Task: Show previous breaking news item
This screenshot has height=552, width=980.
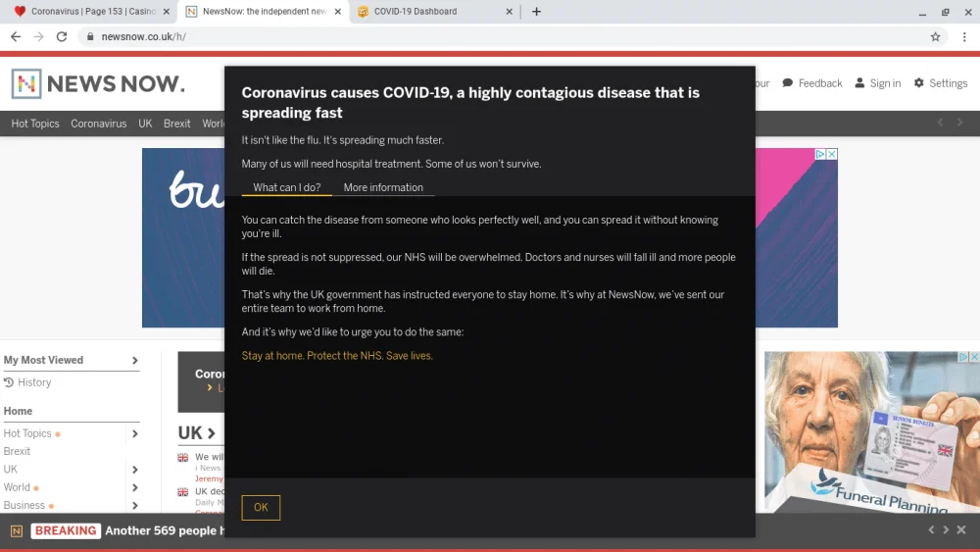Action: click(x=931, y=529)
